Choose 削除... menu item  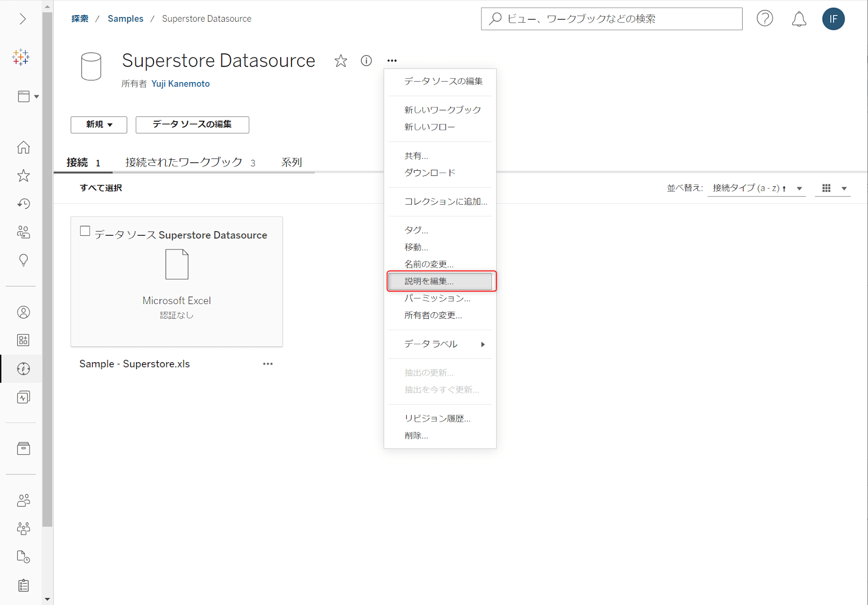point(440,436)
